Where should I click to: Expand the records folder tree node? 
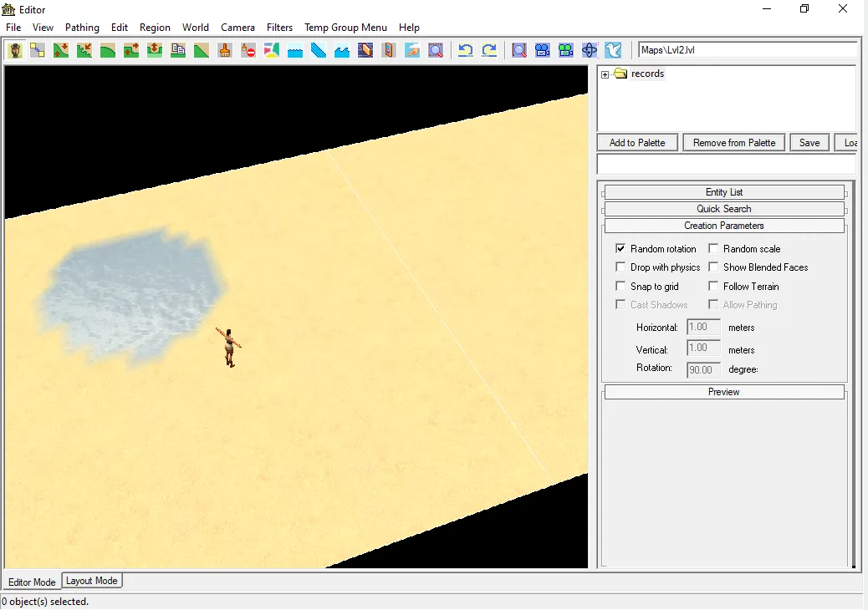(x=605, y=74)
